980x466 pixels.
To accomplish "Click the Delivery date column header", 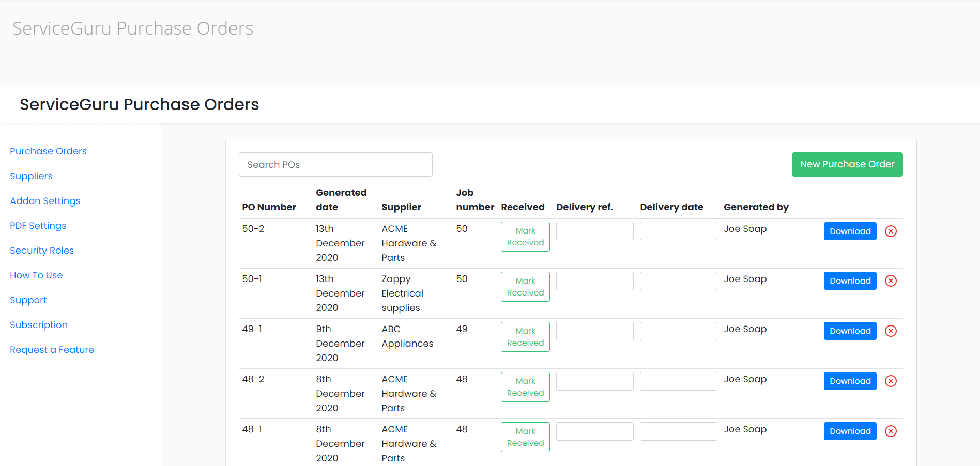I will pos(671,207).
